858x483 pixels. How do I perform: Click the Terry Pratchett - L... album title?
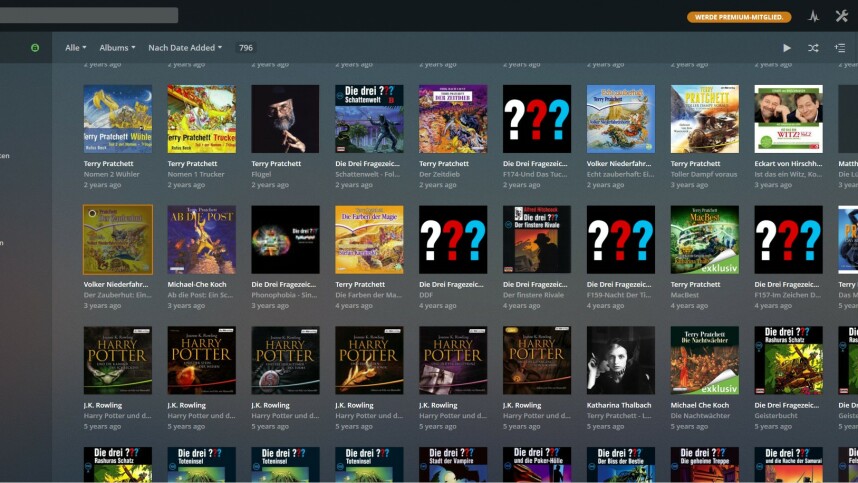620,416
